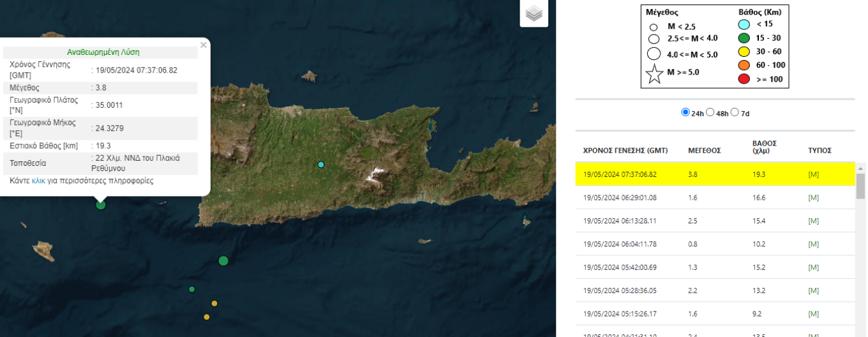The width and height of the screenshot is (868, 337).
Task: Click the ΧΡΟΝΟΣ ΓΕΝΕΣΗΣ (GMT) column header
Action: [x=625, y=151]
